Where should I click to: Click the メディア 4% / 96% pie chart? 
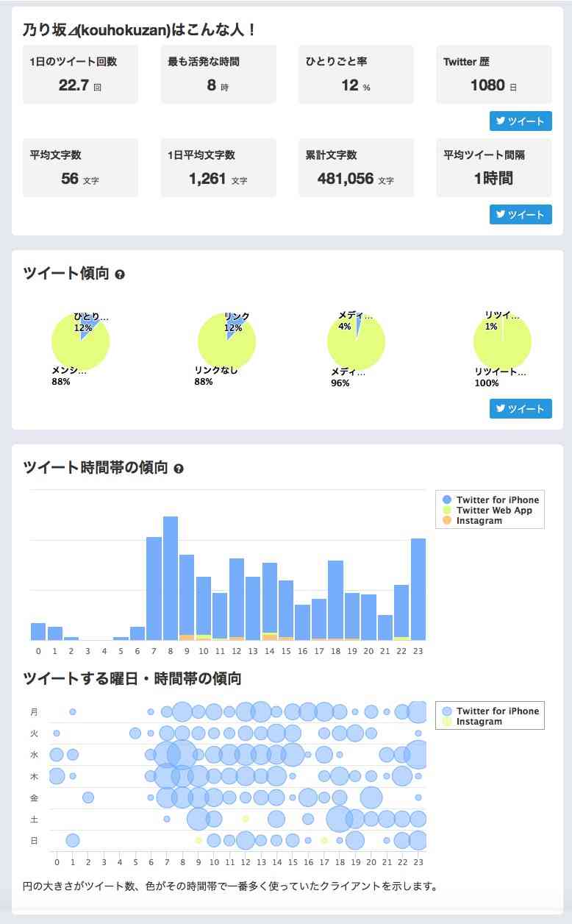pos(356,342)
